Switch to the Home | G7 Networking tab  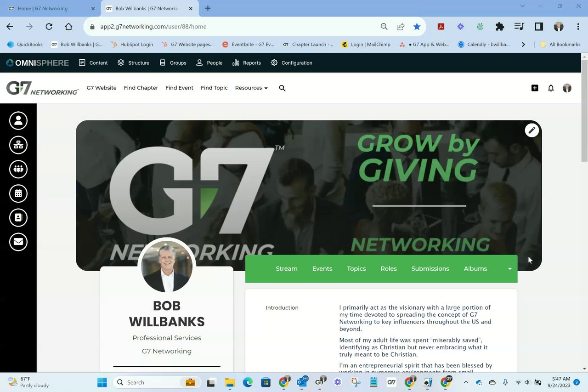click(x=51, y=8)
